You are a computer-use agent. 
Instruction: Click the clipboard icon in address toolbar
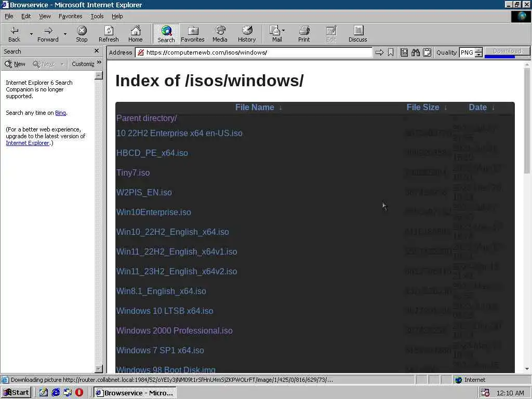pyautogui.click(x=427, y=52)
